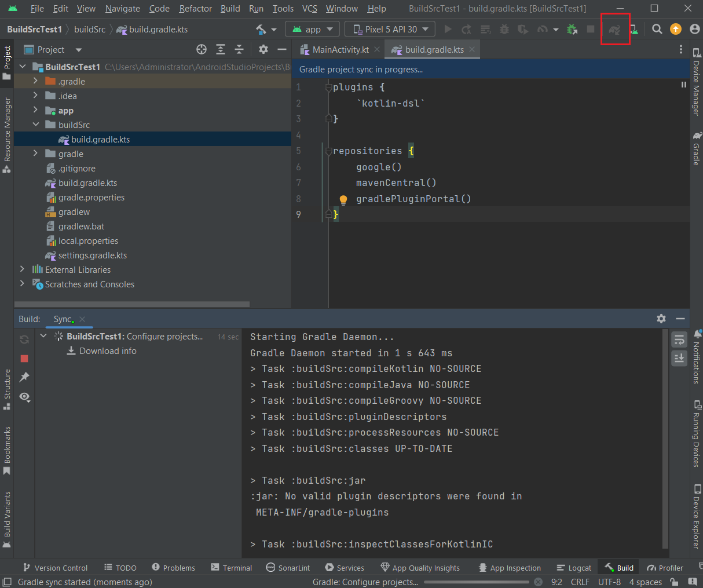Click the Apply Changes and Restart Activity icon
Image resolution: width=703 pixels, height=588 pixels.
pos(467,29)
